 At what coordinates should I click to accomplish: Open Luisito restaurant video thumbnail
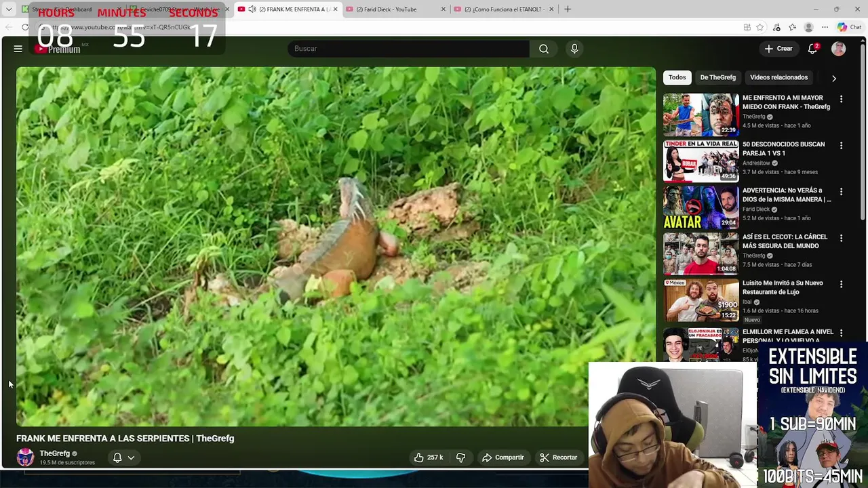click(x=701, y=300)
